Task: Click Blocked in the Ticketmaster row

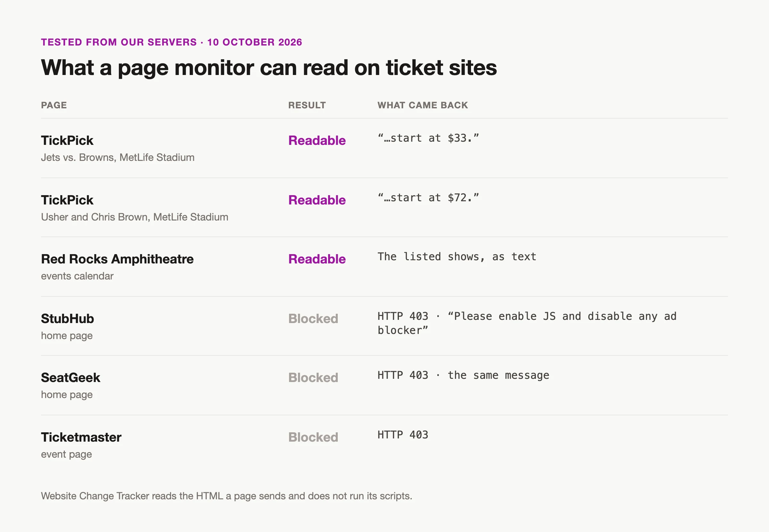Action: pyautogui.click(x=313, y=437)
